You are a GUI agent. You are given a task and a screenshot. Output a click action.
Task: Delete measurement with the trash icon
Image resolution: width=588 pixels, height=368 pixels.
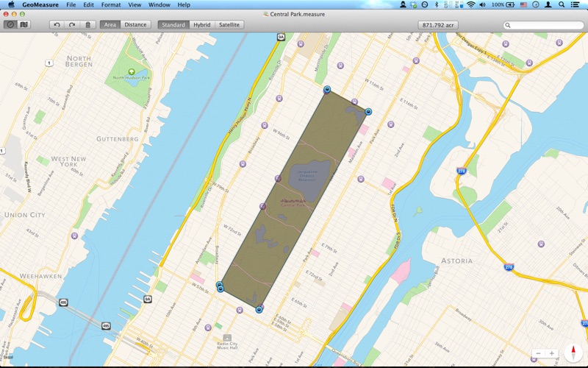click(87, 25)
